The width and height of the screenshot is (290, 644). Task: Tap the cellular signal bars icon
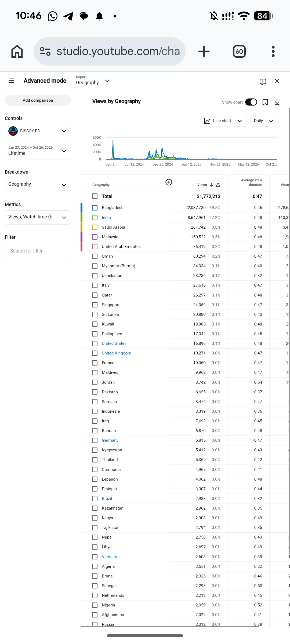(x=228, y=16)
